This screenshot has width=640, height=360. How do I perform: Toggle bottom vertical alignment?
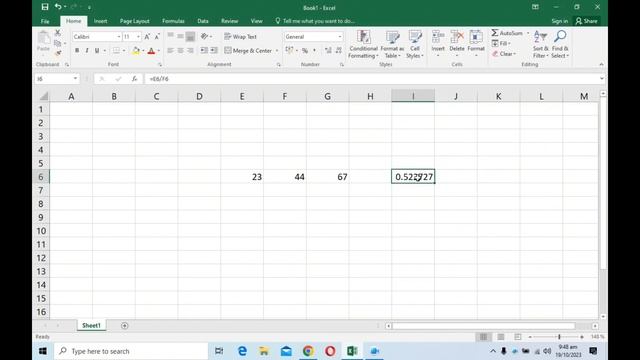pos(190,37)
